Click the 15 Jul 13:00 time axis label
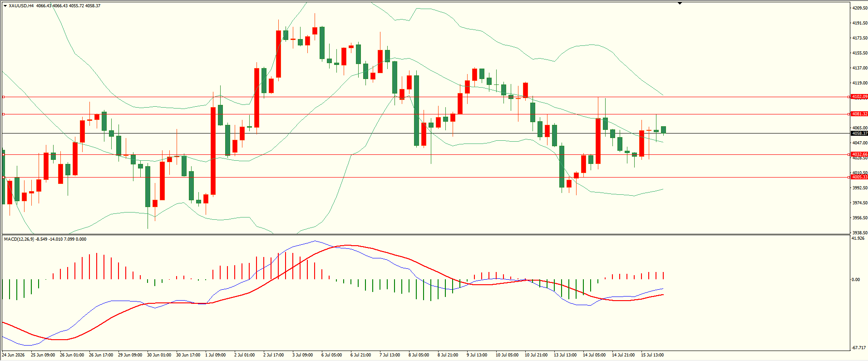The image size is (868, 361). (x=652, y=355)
